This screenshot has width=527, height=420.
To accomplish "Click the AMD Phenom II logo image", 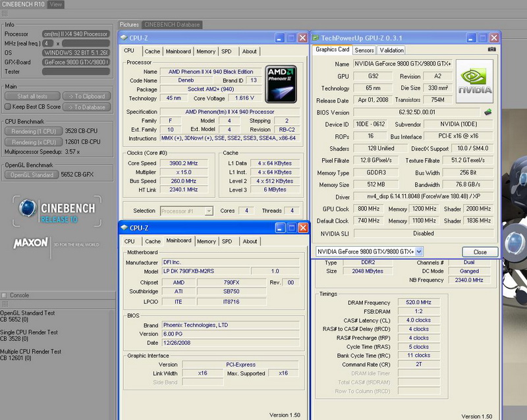I will (x=281, y=83).
